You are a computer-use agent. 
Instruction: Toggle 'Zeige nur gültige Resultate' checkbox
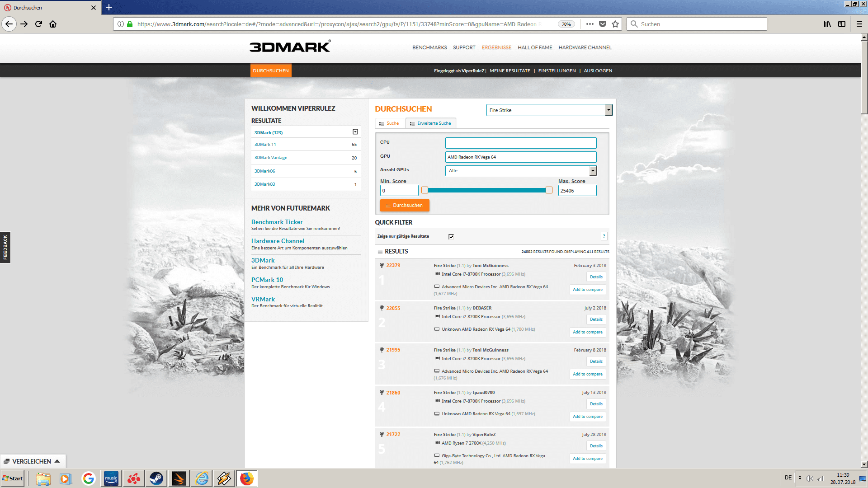(451, 237)
